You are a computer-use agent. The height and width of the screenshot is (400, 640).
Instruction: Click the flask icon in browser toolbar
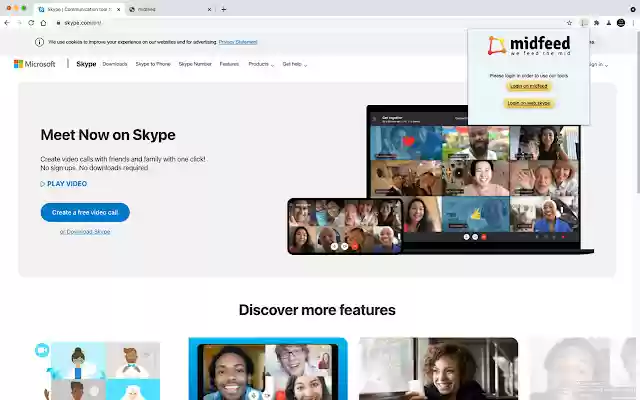(x=609, y=23)
